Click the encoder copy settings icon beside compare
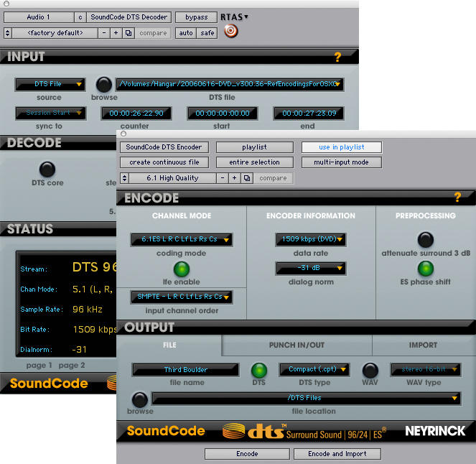Screen dimensions: 476x464 click(x=247, y=178)
